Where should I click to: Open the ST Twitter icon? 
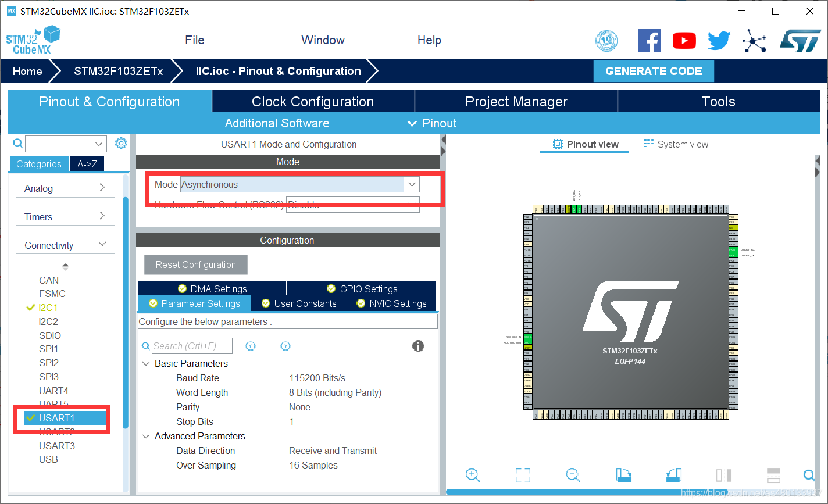click(x=719, y=41)
